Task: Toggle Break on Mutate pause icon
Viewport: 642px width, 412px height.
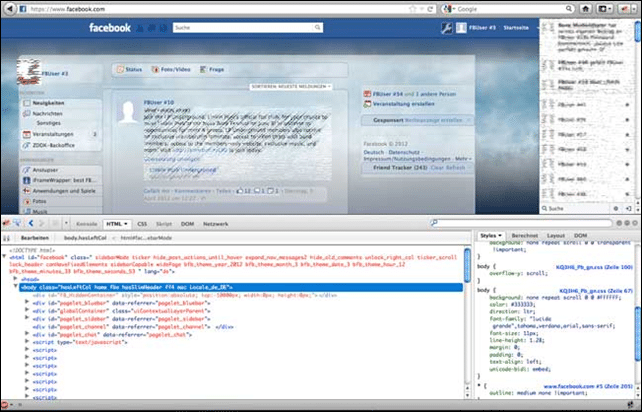Action: (x=6, y=238)
